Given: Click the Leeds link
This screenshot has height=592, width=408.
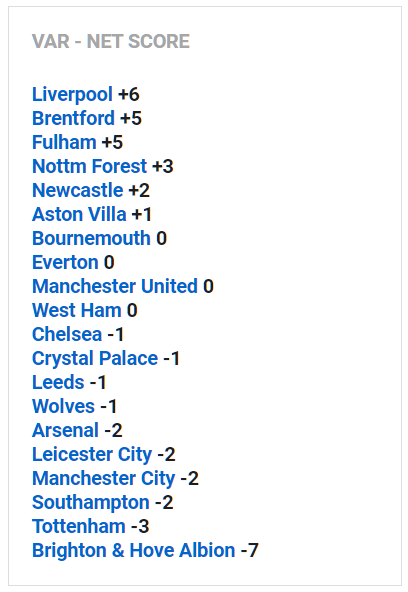Looking at the screenshot, I should [58, 382].
